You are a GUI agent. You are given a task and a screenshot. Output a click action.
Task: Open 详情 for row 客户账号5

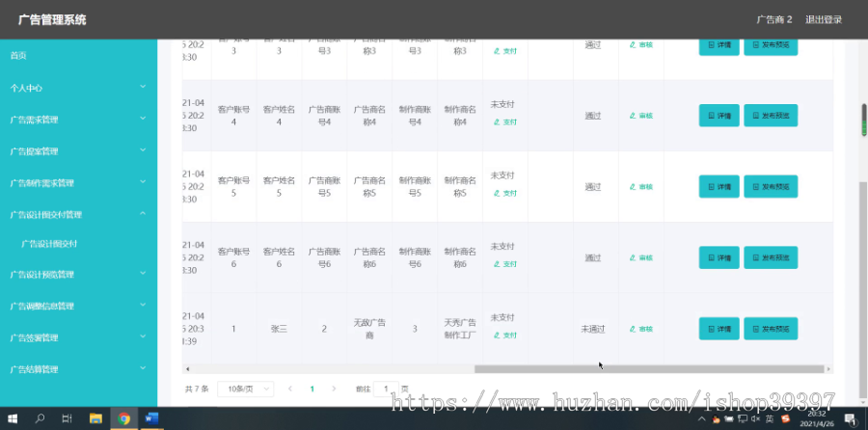coord(719,186)
